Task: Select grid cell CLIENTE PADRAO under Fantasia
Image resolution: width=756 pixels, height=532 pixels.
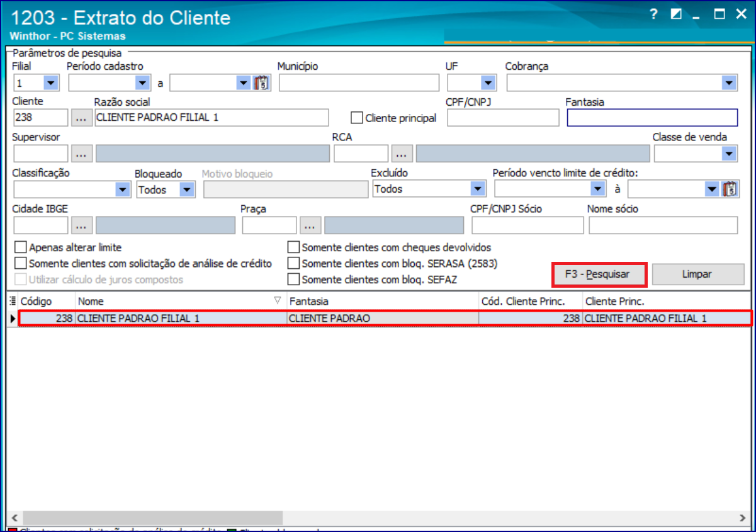Action: tap(383, 319)
